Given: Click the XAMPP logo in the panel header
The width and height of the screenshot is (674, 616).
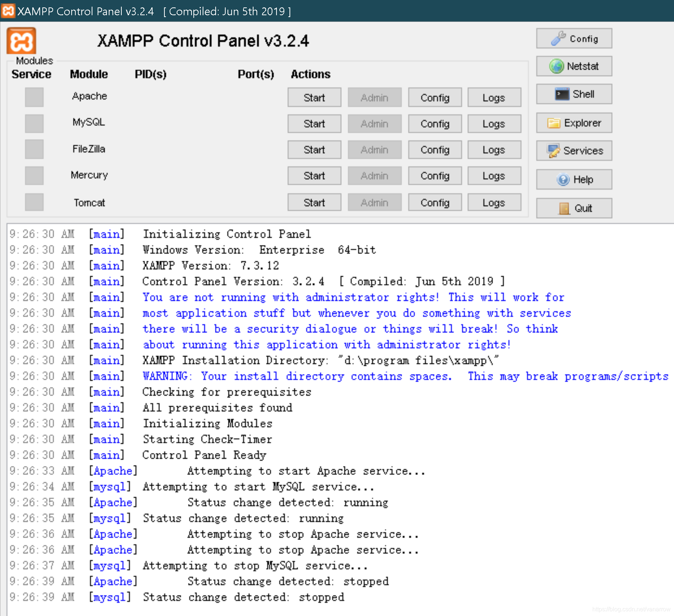Looking at the screenshot, I should click(x=21, y=41).
